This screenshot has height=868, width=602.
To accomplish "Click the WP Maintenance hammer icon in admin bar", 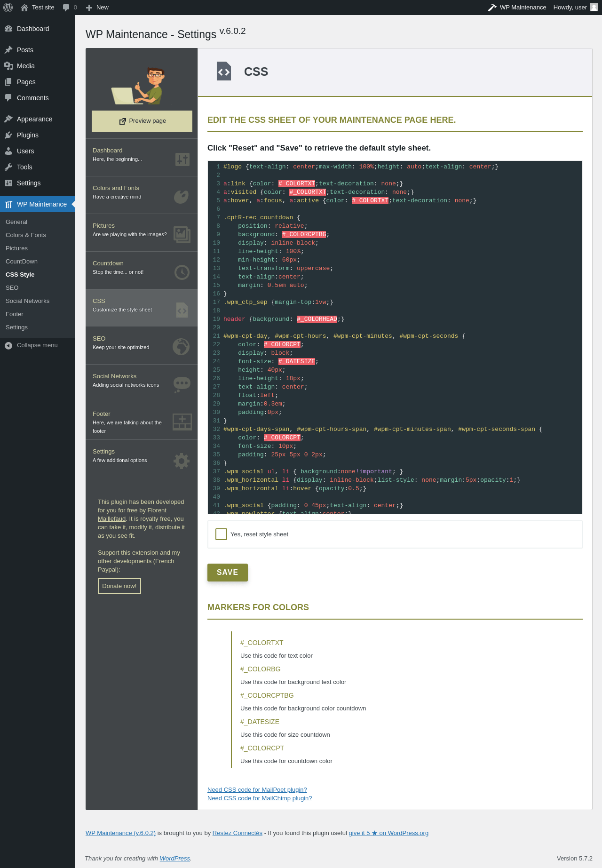I will [492, 8].
